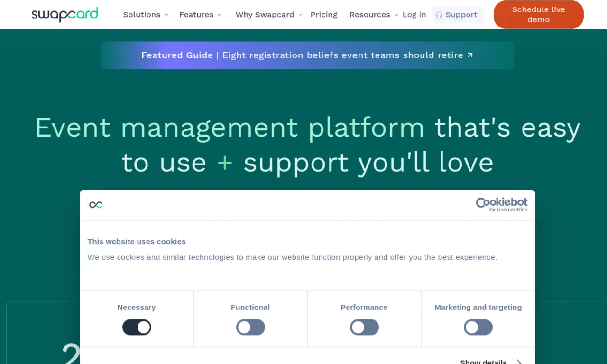Click the infinity logo in cookie dialog
This screenshot has height=364, width=607.
[x=96, y=205]
